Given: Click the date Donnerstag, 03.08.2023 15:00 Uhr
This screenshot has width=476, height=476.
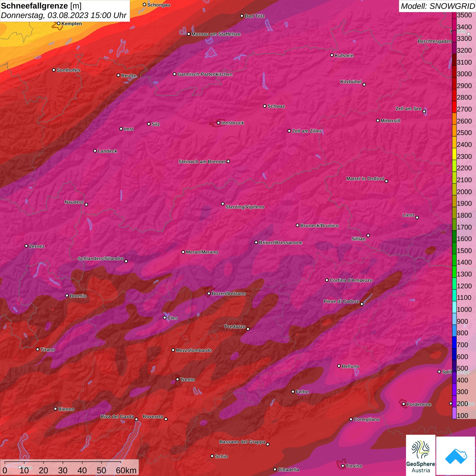Looking at the screenshot, I should (x=64, y=15).
